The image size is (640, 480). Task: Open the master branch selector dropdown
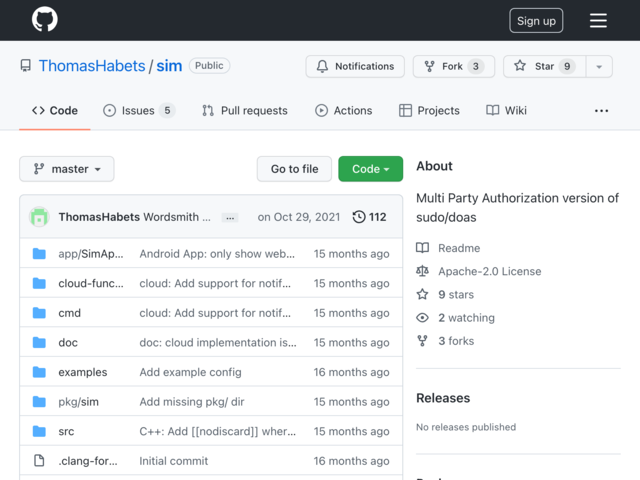point(67,169)
